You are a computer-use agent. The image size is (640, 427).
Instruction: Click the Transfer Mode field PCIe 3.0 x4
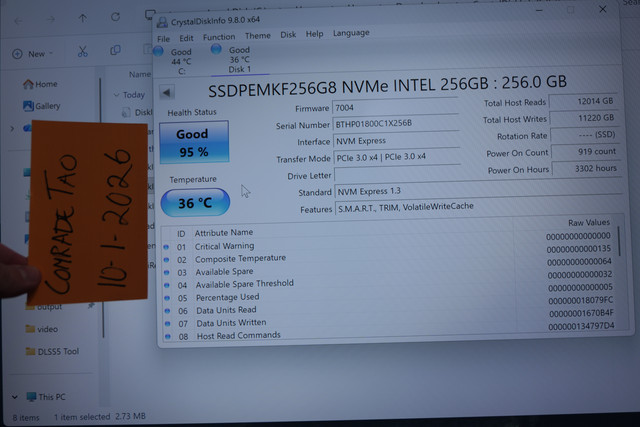tap(397, 157)
